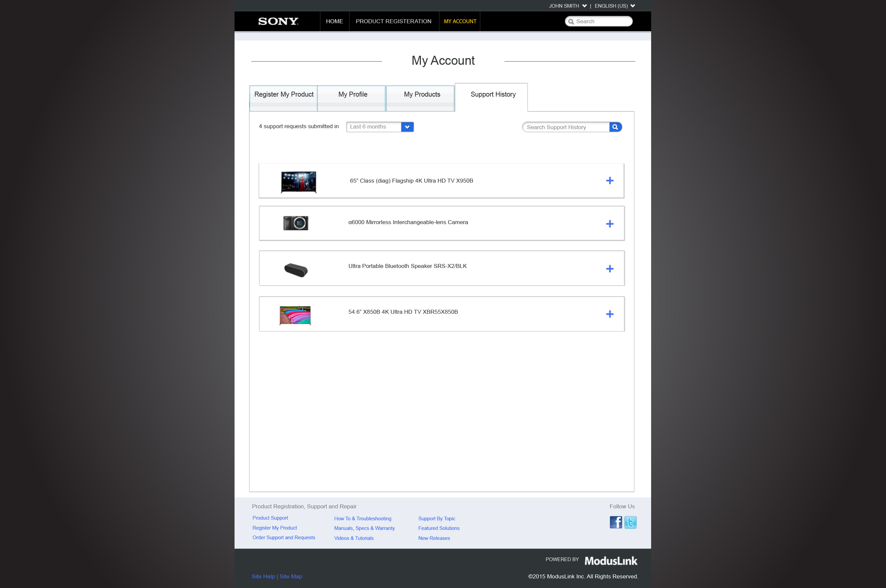Open the English (US) language menu

pyautogui.click(x=615, y=6)
